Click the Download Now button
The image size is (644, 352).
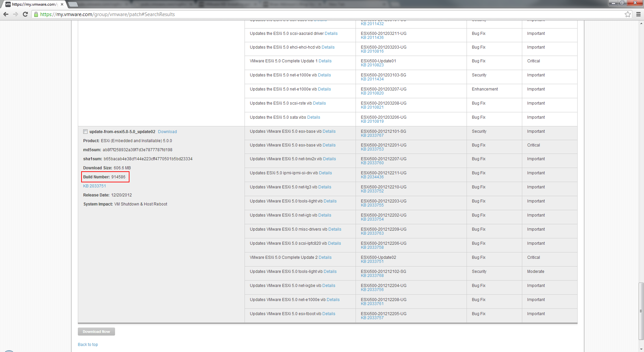(96, 332)
